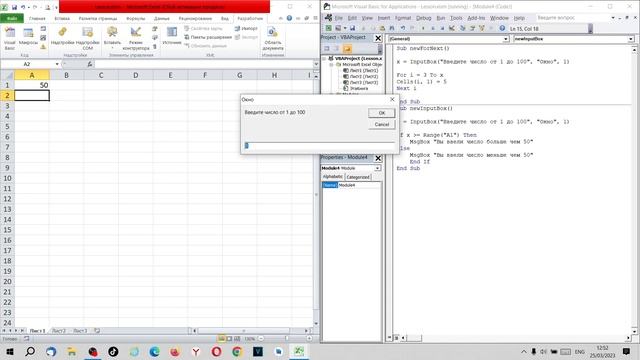640x360 pixels.
Task: Open the Tools menu in VBA editor
Action: [456, 18]
